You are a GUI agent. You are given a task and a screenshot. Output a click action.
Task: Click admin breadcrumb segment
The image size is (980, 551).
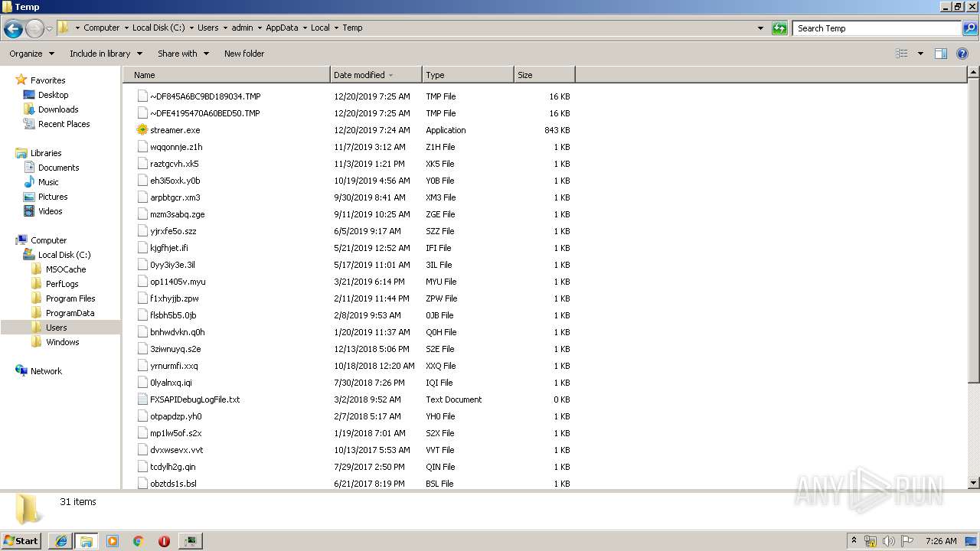pyautogui.click(x=242, y=28)
